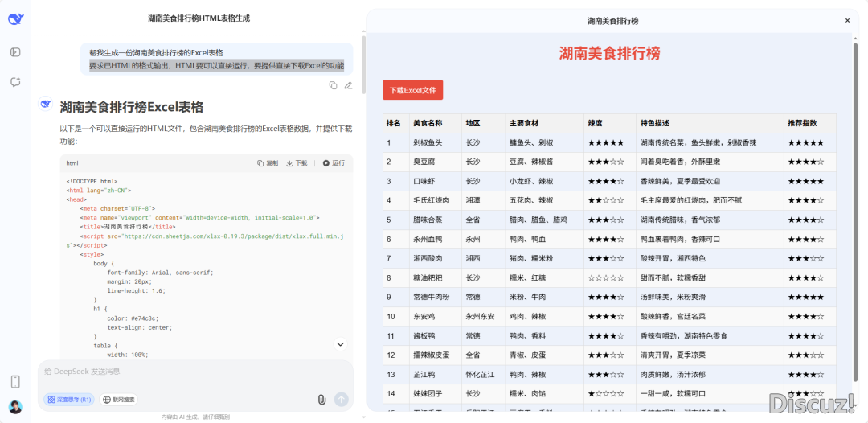This screenshot has width=868, height=423.
Task: Select the 东安鸡 cell
Action: (x=435, y=317)
